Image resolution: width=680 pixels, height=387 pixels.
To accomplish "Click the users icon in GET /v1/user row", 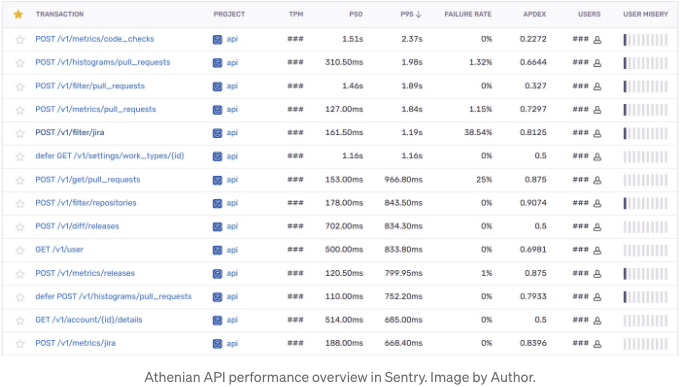I will (x=597, y=250).
